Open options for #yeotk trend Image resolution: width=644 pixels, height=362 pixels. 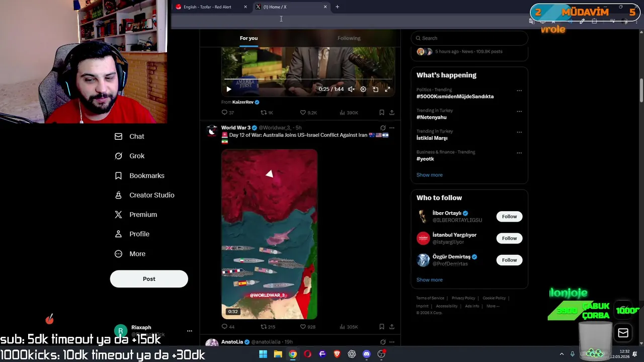point(519,153)
